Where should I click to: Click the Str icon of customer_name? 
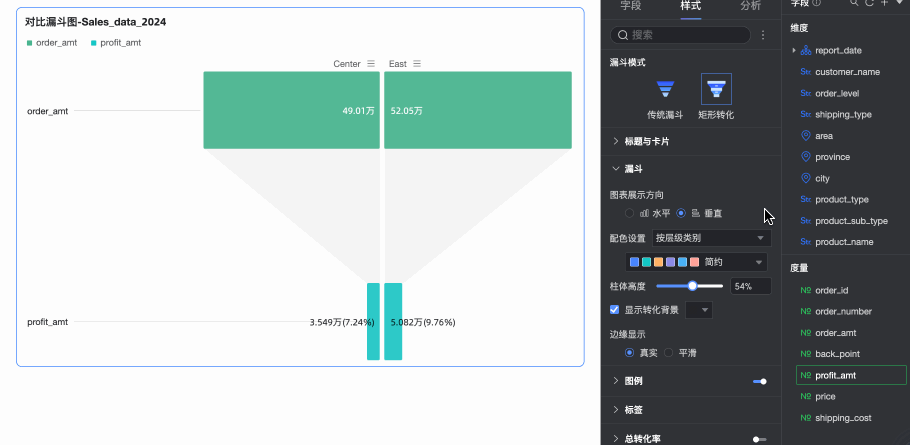(806, 72)
